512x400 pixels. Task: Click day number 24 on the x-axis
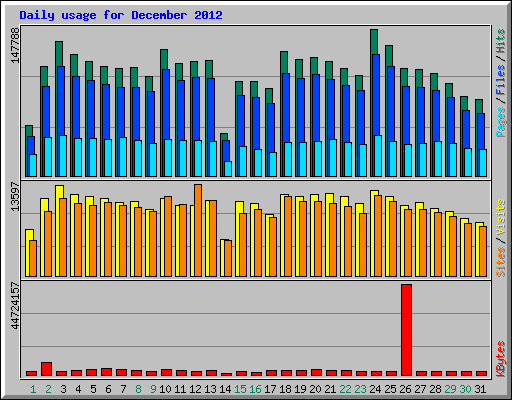click(x=375, y=389)
